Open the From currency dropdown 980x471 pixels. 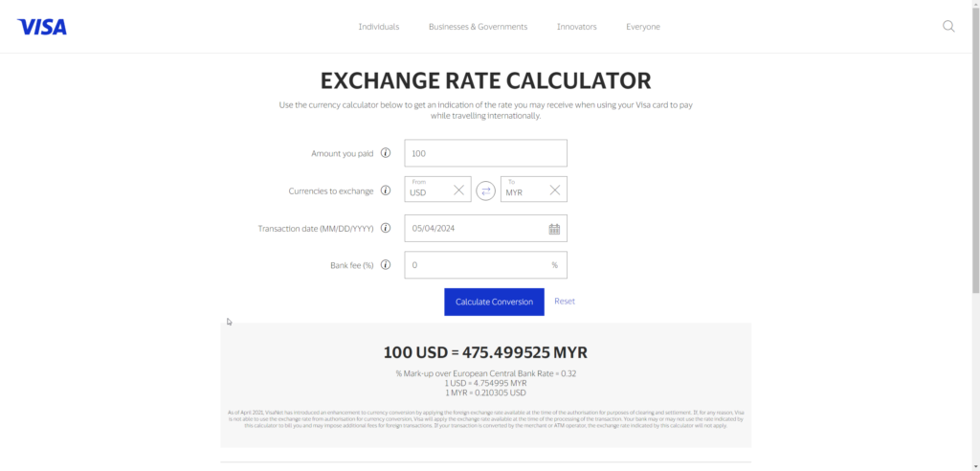pyautogui.click(x=427, y=191)
